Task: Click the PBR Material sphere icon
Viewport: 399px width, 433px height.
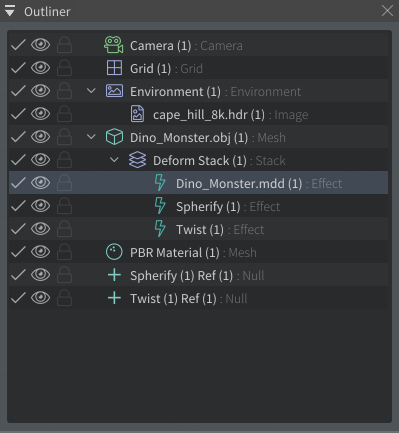Action: 114,252
